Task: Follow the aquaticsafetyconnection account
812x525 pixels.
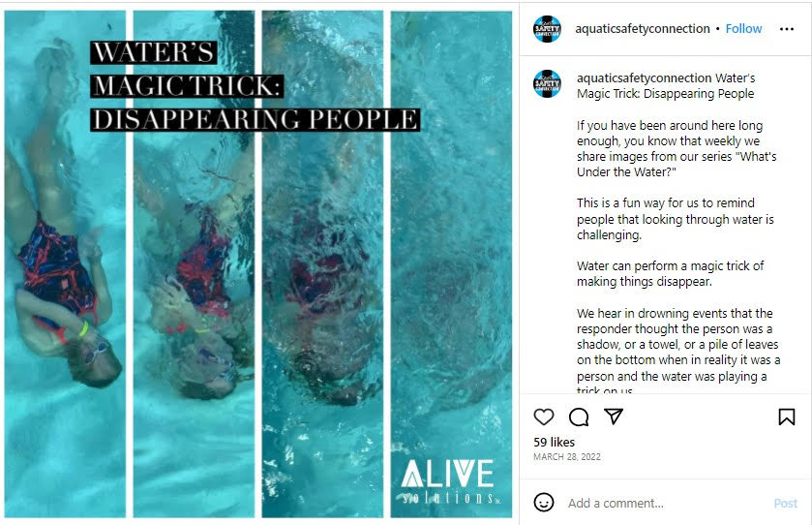Action: tap(743, 28)
